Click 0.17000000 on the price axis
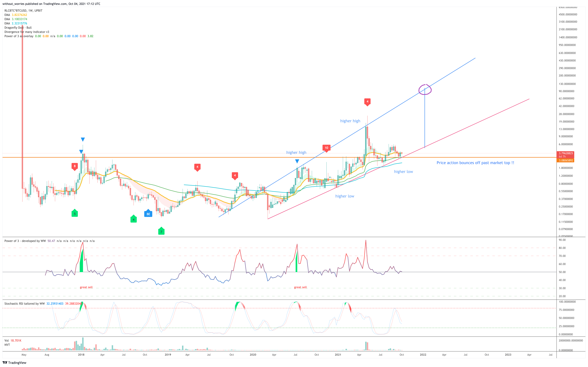Image resolution: width=588 pixels, height=367 pixels. tap(566, 214)
